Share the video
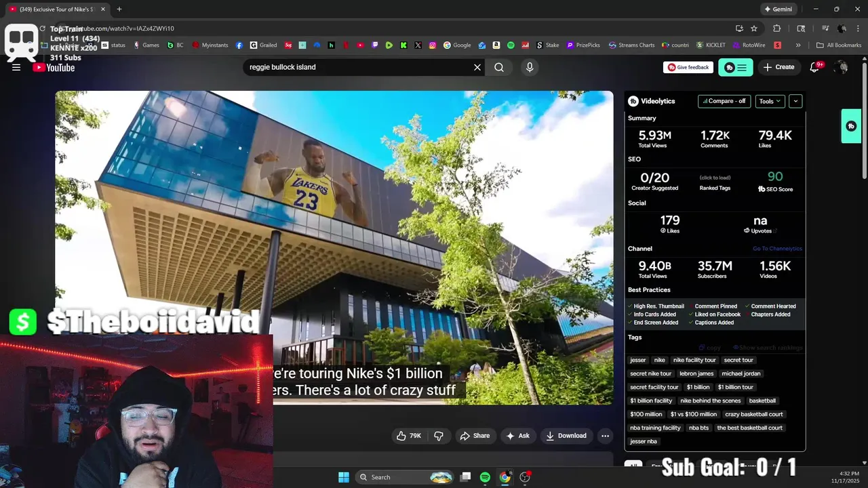Viewport: 868px width, 488px height. [475, 436]
